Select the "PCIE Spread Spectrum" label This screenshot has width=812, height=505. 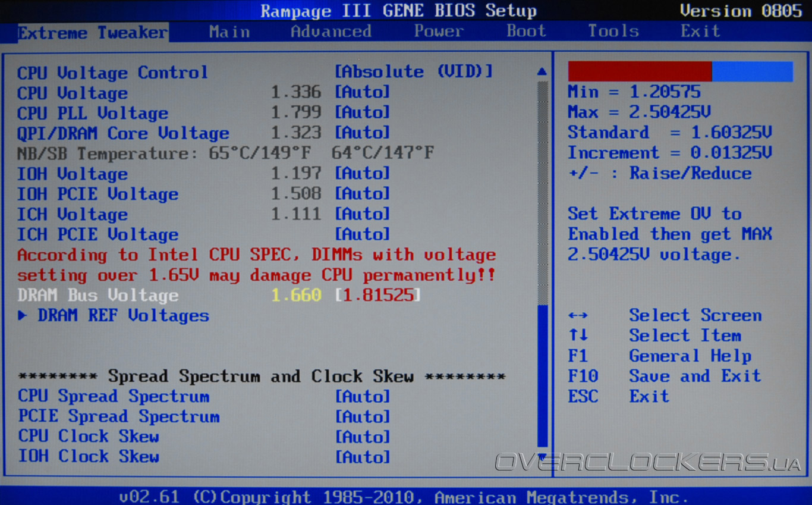[x=119, y=416]
